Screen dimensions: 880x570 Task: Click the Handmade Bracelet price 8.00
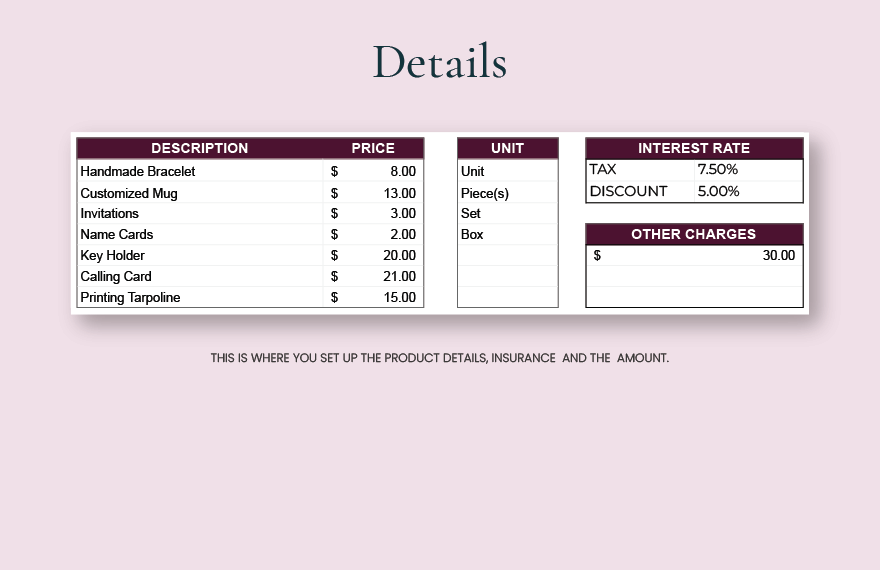pyautogui.click(x=402, y=171)
